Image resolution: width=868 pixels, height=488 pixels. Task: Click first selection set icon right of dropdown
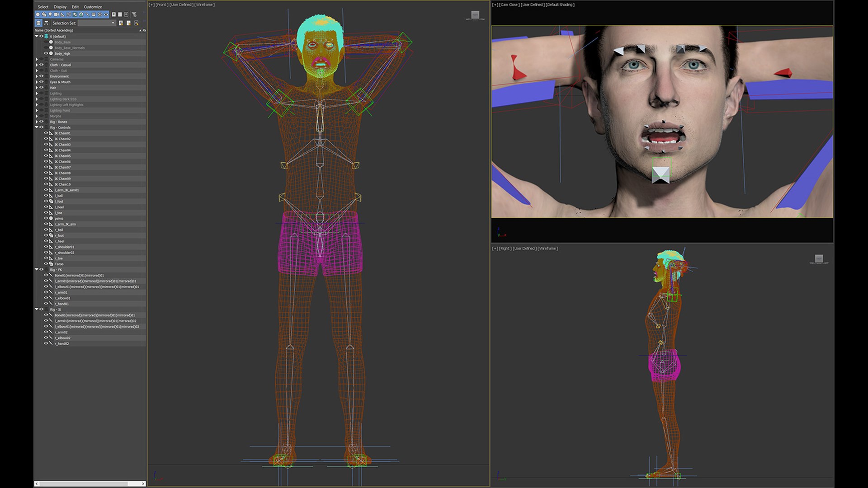tap(121, 23)
